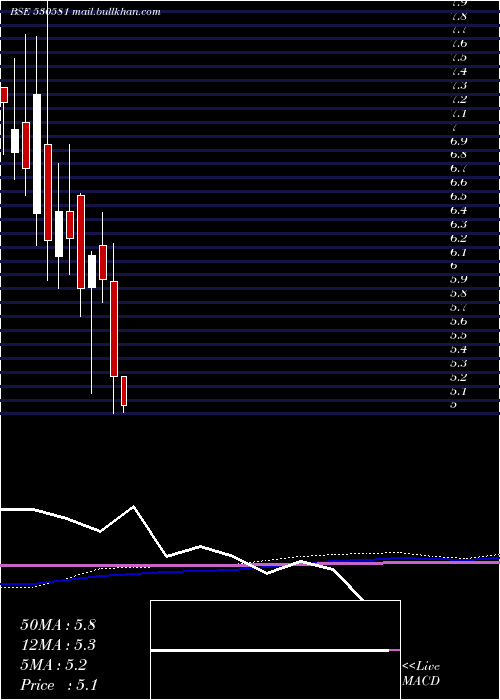This screenshot has width=500, height=700.
Task: Click the 7.2 price axis label
Action: (459, 99)
